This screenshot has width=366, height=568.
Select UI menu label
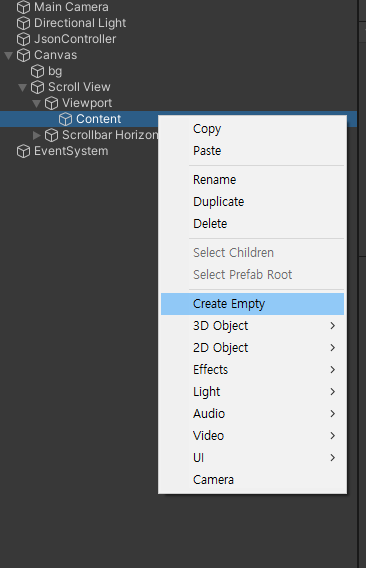coord(199,458)
